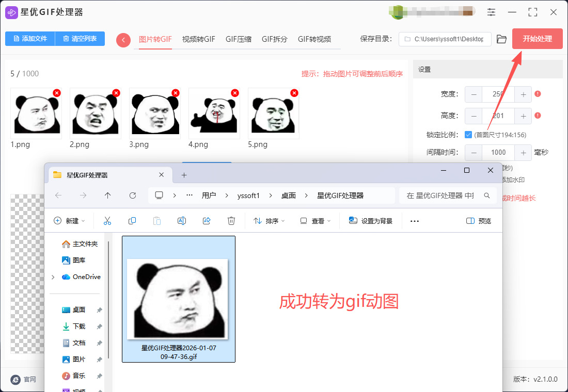Open the settings sliders icon in title bar
The width and height of the screenshot is (568, 392).
pyautogui.click(x=491, y=12)
